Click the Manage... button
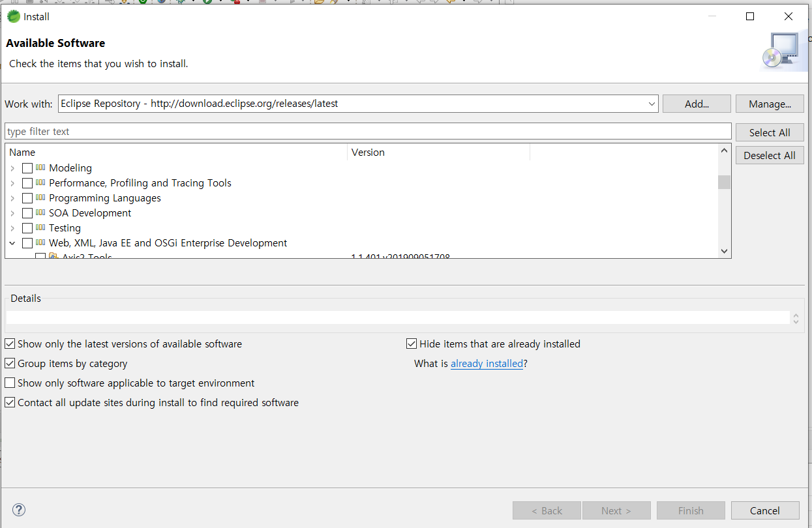 pyautogui.click(x=770, y=104)
